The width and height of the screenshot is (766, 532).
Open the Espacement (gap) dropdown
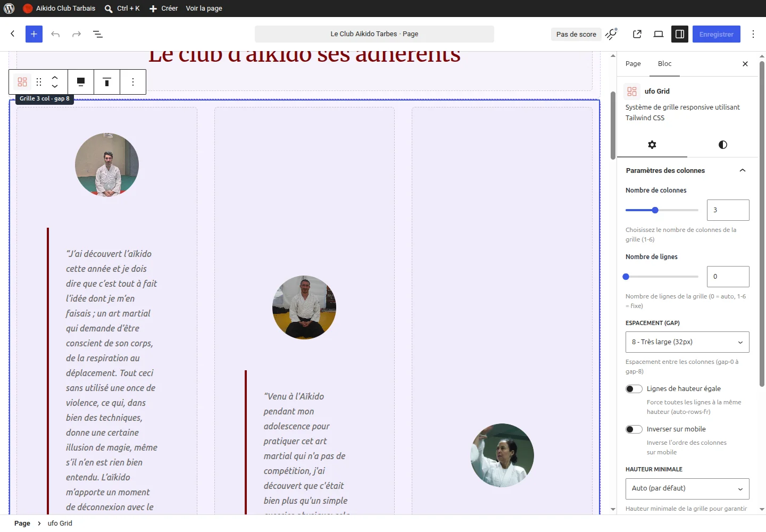[x=687, y=342]
